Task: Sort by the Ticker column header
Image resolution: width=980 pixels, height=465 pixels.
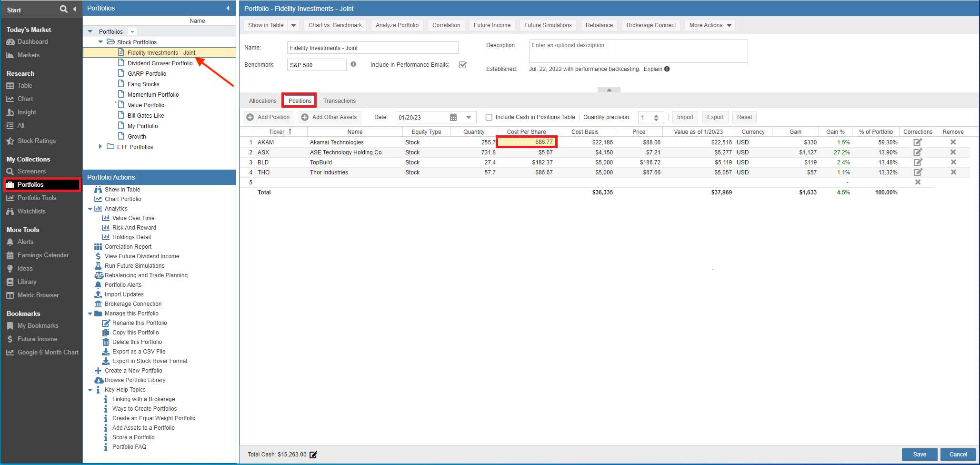Action: coord(281,132)
